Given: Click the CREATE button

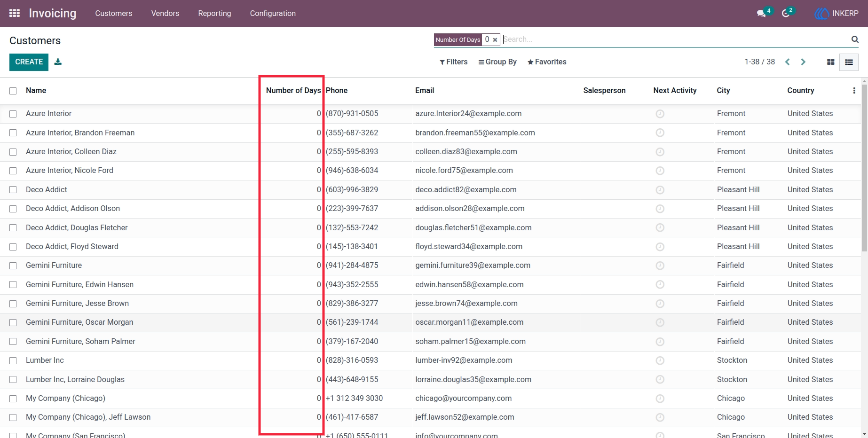Looking at the screenshot, I should pos(29,62).
